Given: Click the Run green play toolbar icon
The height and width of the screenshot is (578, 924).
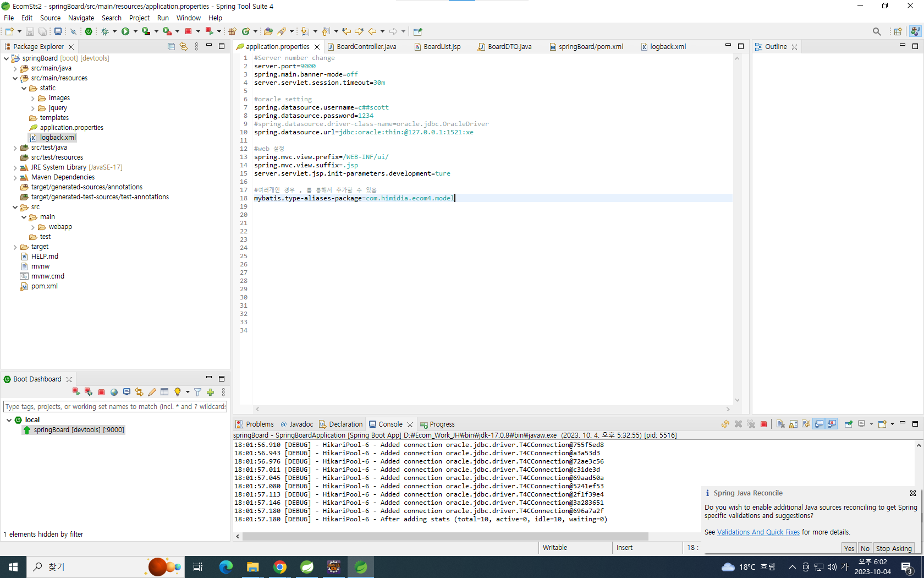Looking at the screenshot, I should [x=125, y=31].
